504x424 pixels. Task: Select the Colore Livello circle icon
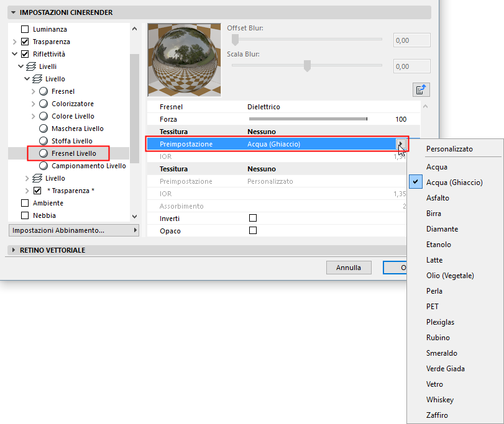(44, 116)
